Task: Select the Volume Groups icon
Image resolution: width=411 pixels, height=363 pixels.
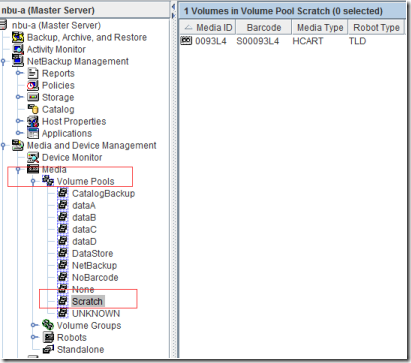Action: [48, 325]
